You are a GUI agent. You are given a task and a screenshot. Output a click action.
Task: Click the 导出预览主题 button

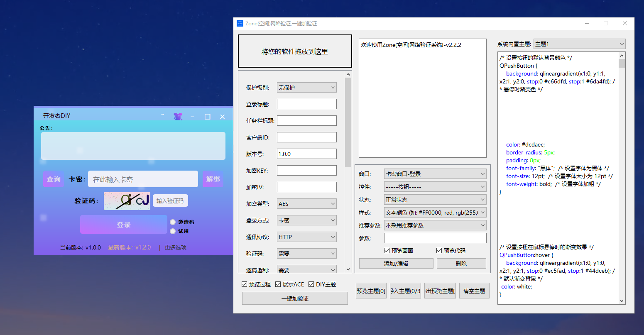(440, 291)
